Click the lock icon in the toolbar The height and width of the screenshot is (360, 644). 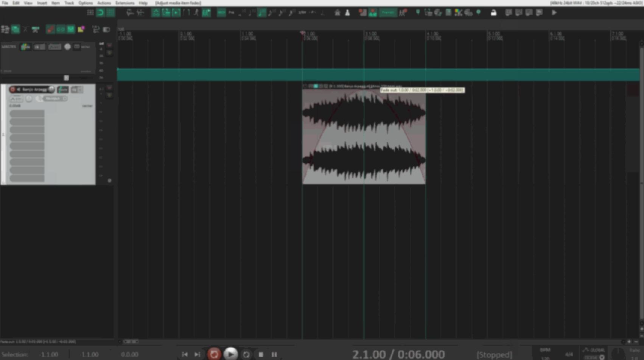click(x=493, y=12)
